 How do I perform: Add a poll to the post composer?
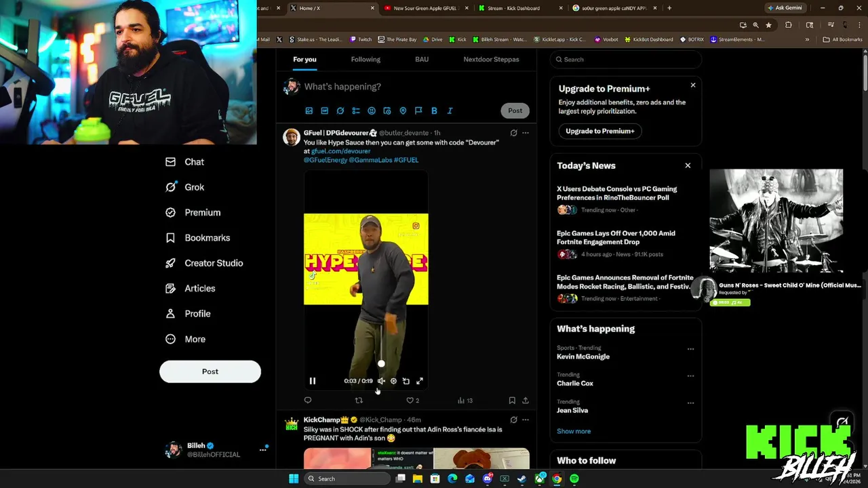pos(356,110)
